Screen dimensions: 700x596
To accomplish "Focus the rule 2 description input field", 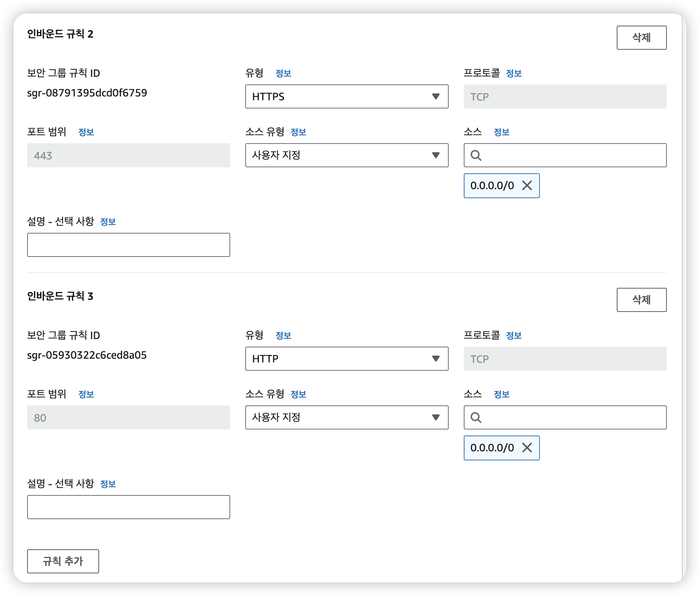I will (128, 245).
